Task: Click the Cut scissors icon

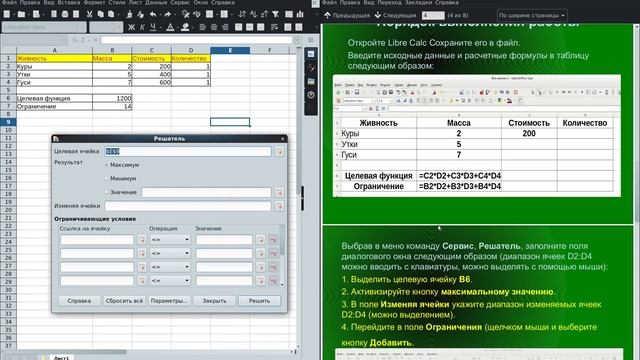Action: tap(89, 14)
